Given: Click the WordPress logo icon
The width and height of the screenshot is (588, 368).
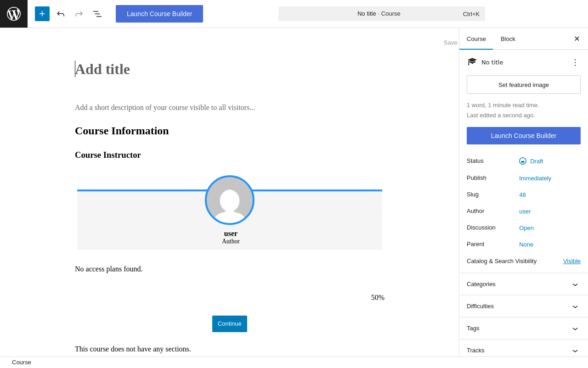Looking at the screenshot, I should [x=14, y=14].
